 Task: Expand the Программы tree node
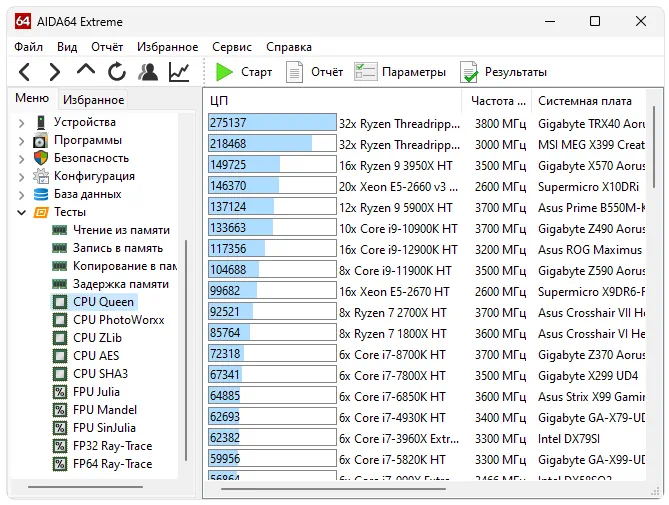click(21, 141)
